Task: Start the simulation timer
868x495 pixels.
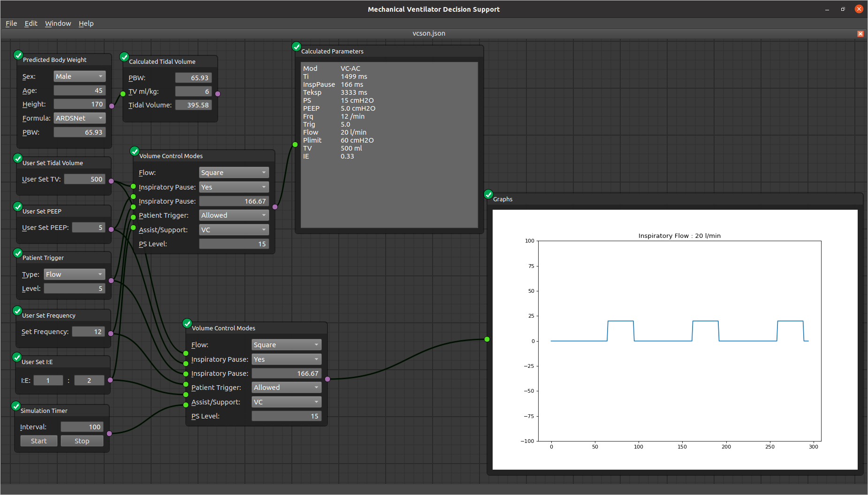Action: 39,441
